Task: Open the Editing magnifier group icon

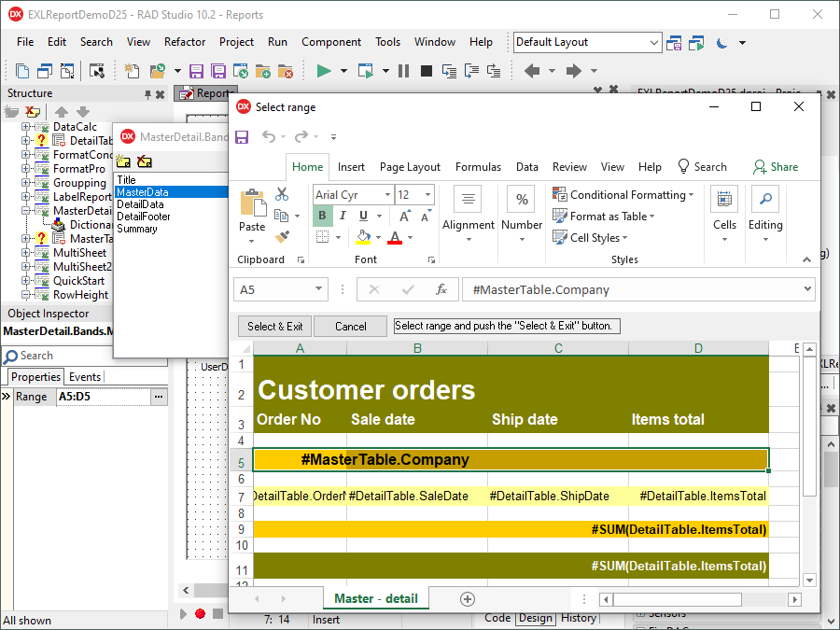Action: pos(765,200)
